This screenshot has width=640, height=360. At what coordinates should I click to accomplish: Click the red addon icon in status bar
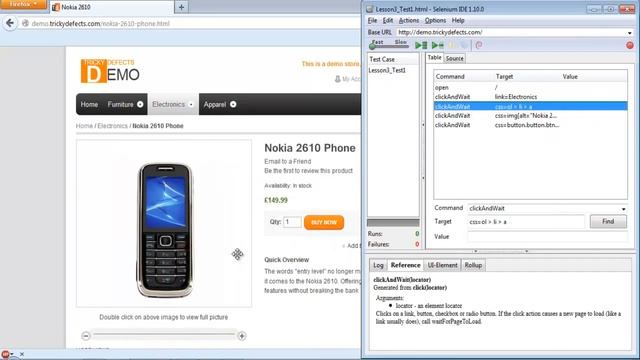point(5,355)
